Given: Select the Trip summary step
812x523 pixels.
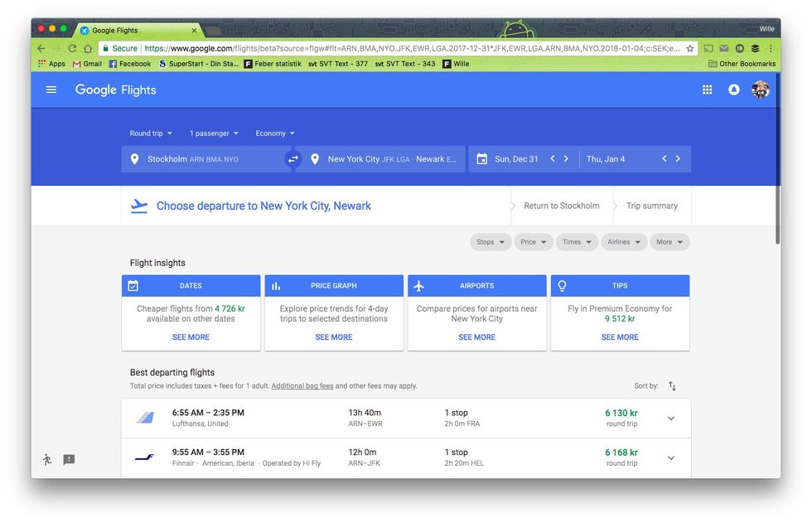Looking at the screenshot, I should [x=651, y=206].
